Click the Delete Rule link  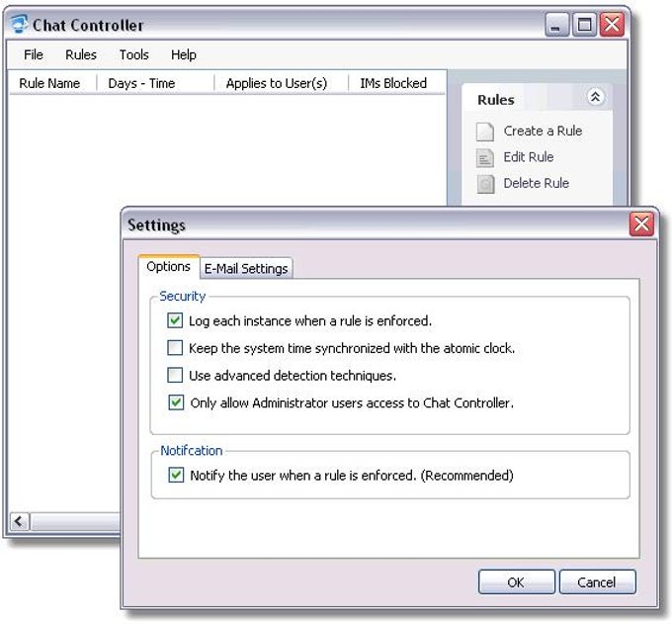click(537, 183)
